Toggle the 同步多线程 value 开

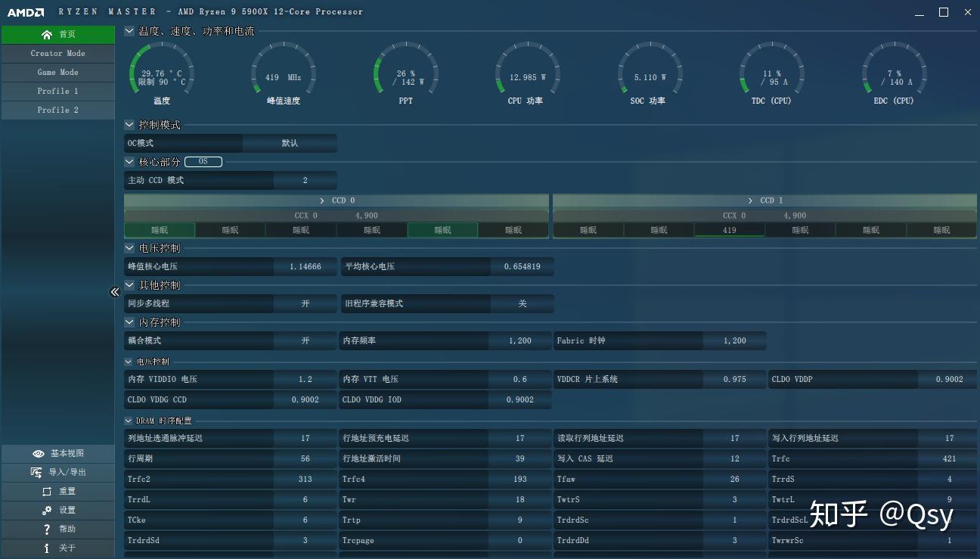[x=305, y=304]
